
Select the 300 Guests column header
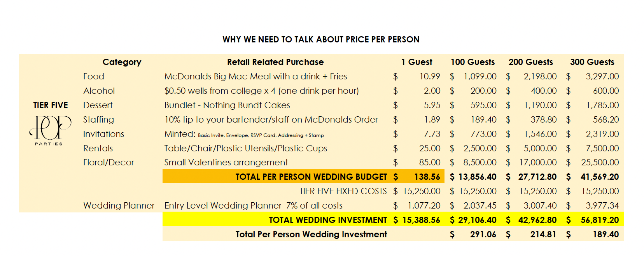click(x=592, y=62)
